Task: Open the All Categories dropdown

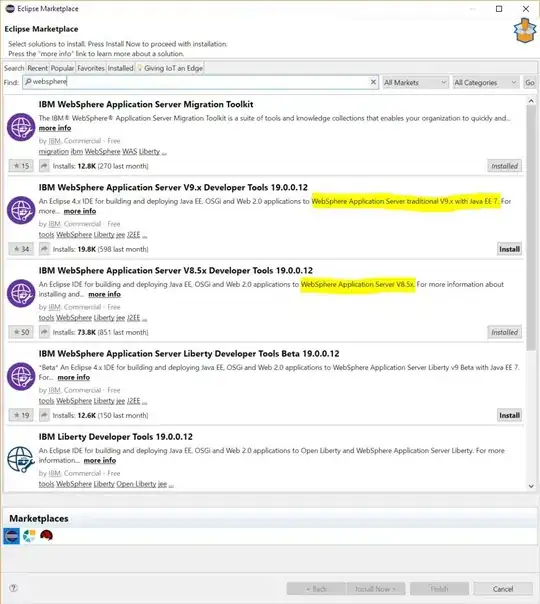Action: pos(485,82)
